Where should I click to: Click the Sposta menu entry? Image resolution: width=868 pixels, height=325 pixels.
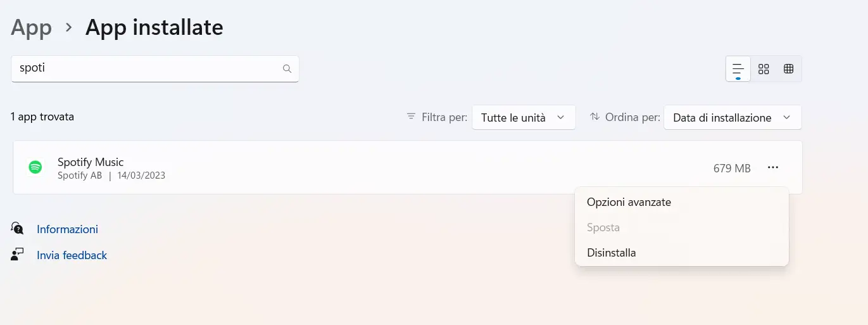[x=603, y=227]
